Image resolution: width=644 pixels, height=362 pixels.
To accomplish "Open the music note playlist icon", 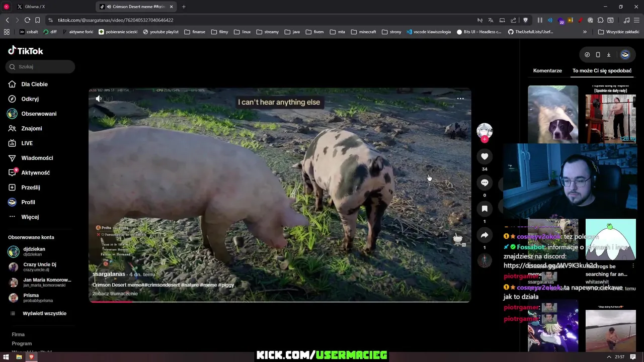I will (x=626, y=20).
